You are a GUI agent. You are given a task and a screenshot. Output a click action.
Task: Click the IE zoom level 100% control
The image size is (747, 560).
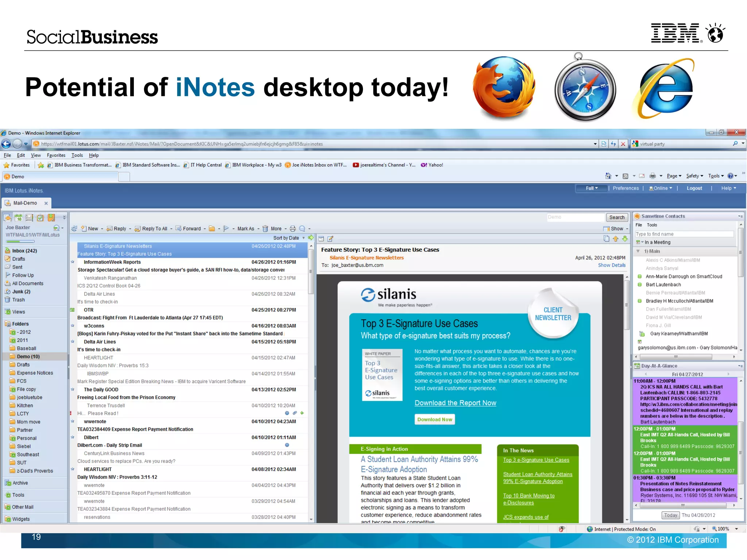tap(725, 529)
